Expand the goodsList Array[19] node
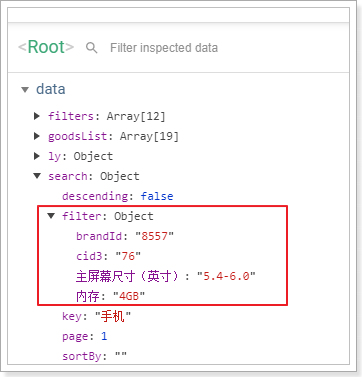 37,136
